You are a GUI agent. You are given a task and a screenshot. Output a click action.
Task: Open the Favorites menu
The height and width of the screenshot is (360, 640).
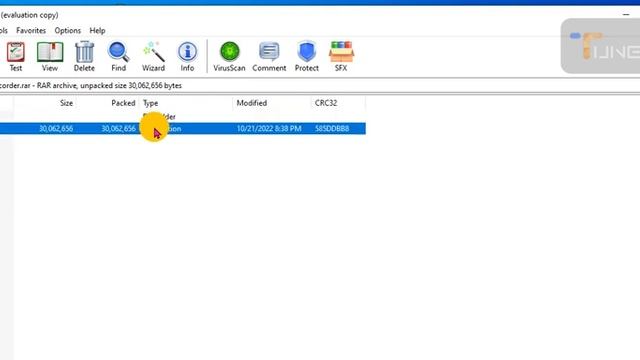pos(31,31)
